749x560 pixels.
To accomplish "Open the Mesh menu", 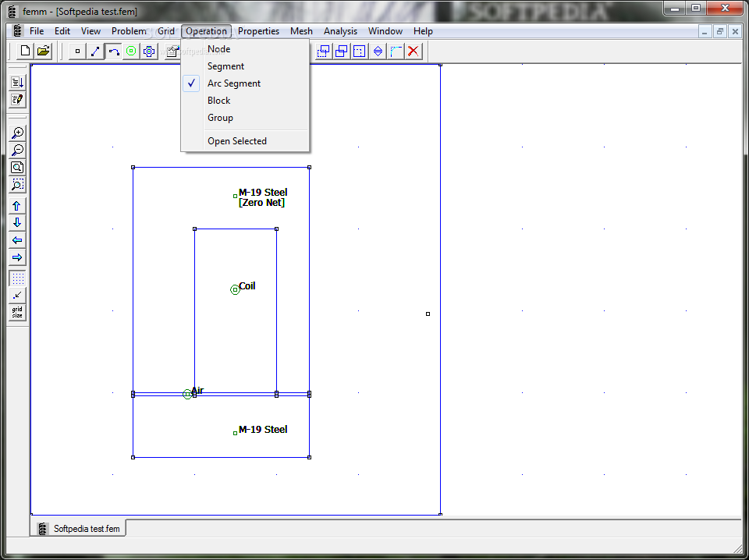I will [301, 31].
